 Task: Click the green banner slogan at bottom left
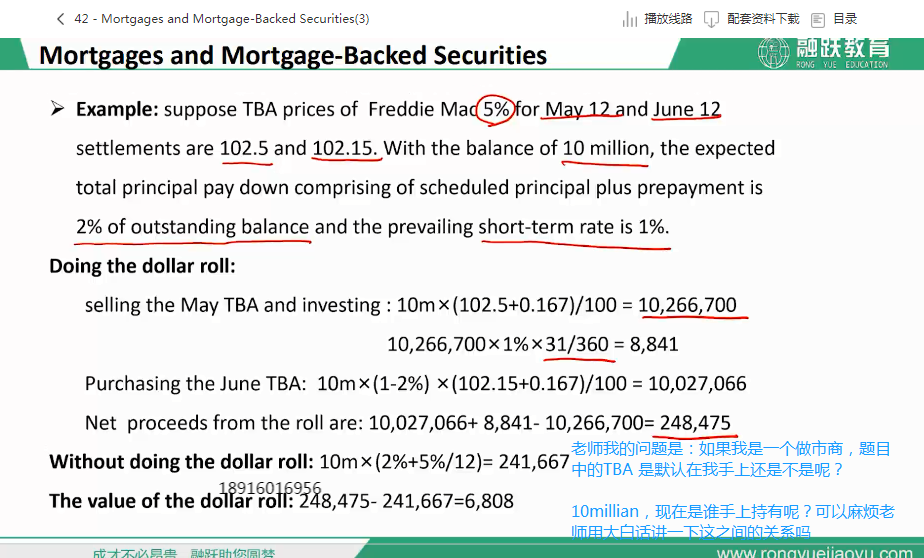[x=183, y=552]
